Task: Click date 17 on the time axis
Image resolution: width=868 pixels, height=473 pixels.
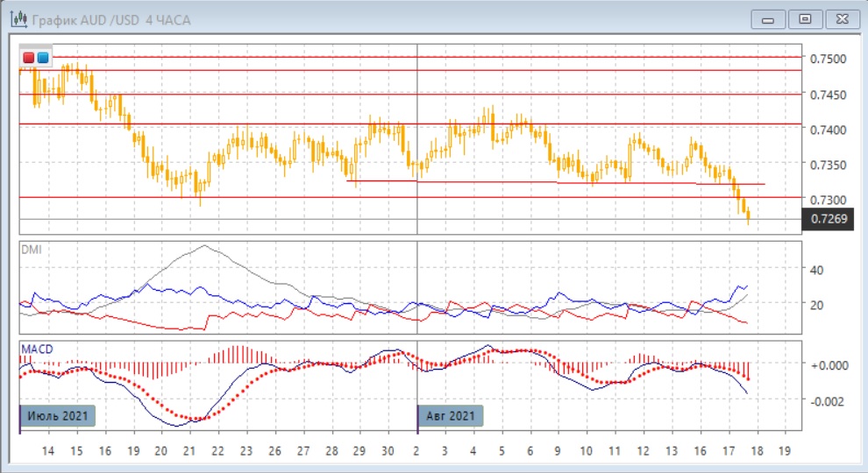Action: (x=728, y=450)
